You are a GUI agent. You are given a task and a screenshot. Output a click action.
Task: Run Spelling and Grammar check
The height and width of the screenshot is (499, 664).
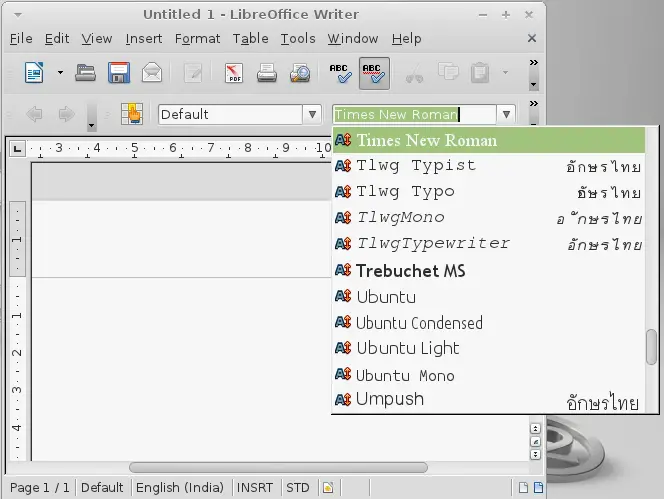[340, 73]
